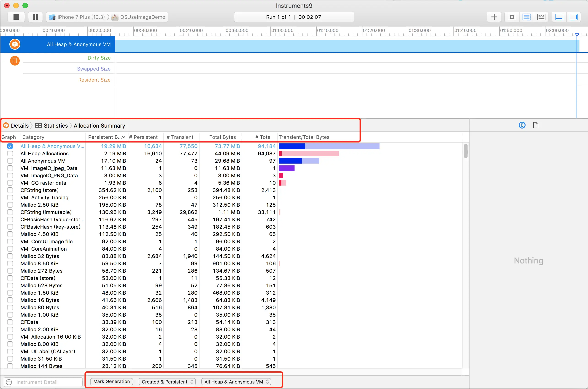Add an instrument with the plus button

pyautogui.click(x=494, y=17)
